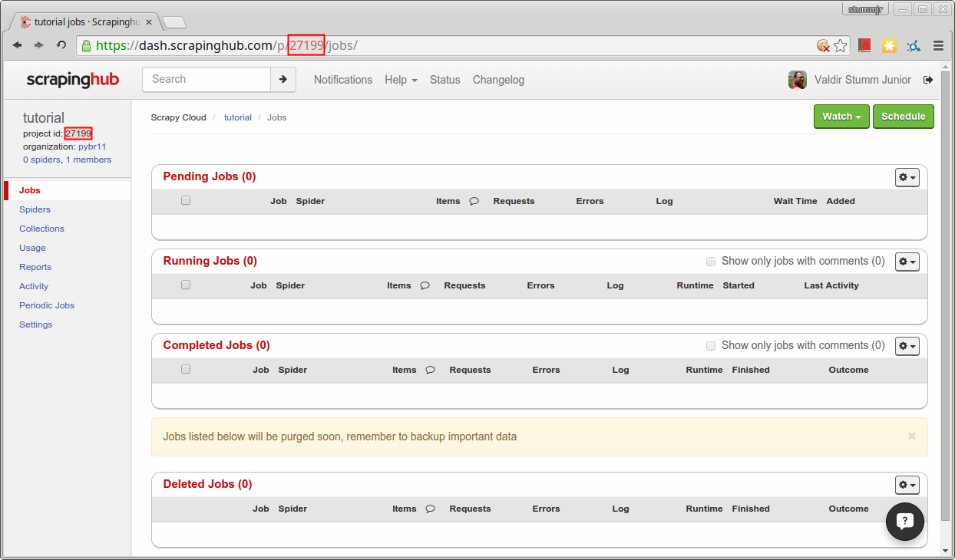Image resolution: width=955 pixels, height=560 pixels.
Task: Open Collections in the sidebar
Action: click(x=41, y=229)
